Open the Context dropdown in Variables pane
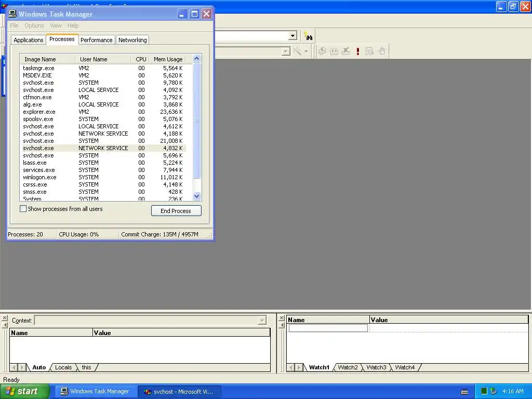 tap(262, 320)
